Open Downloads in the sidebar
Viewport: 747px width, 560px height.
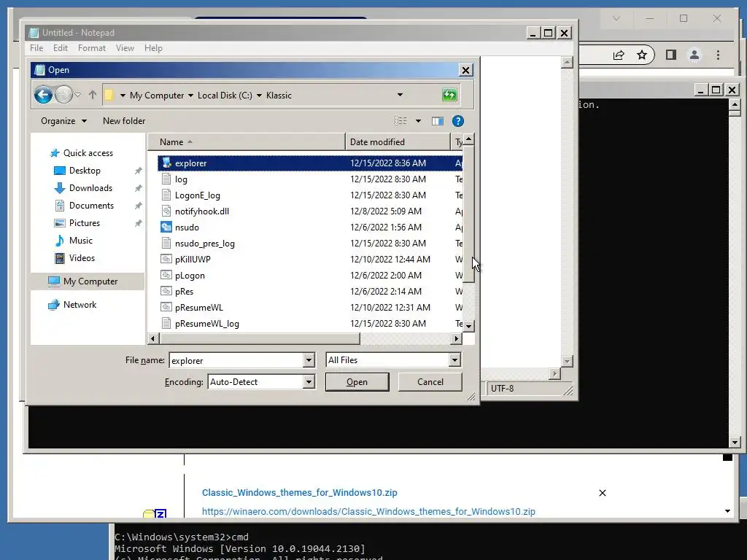(90, 188)
